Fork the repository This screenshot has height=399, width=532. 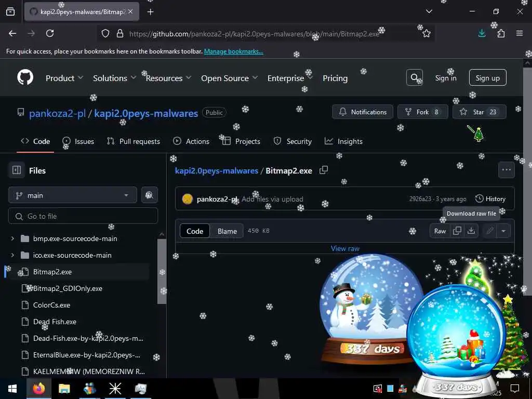coord(422,112)
